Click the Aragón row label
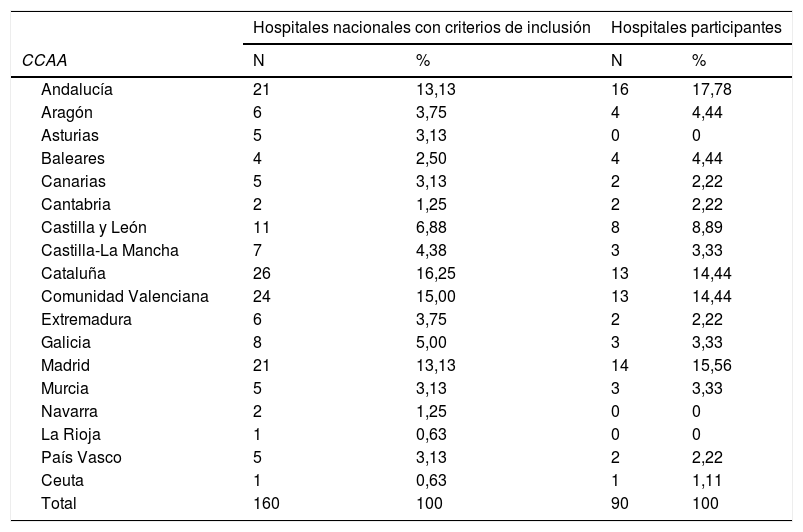 68,113
